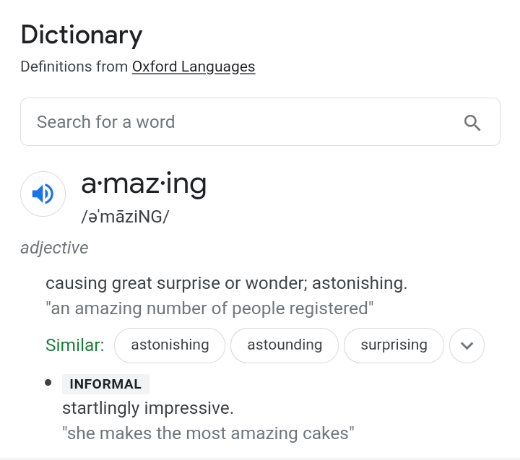This screenshot has width=520, height=460.
Task: Click the adjective part of speech label
Action: [54, 248]
